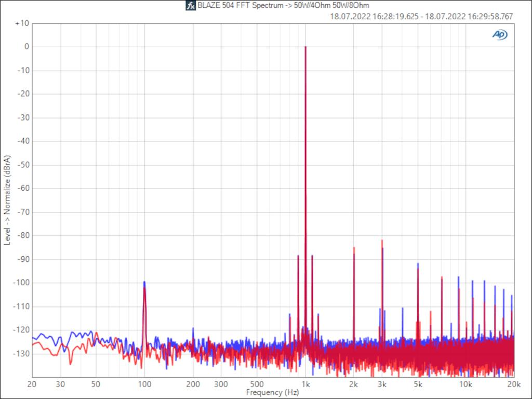Click the 30 label on the frequency axis
The height and width of the screenshot is (399, 532).
point(60,384)
